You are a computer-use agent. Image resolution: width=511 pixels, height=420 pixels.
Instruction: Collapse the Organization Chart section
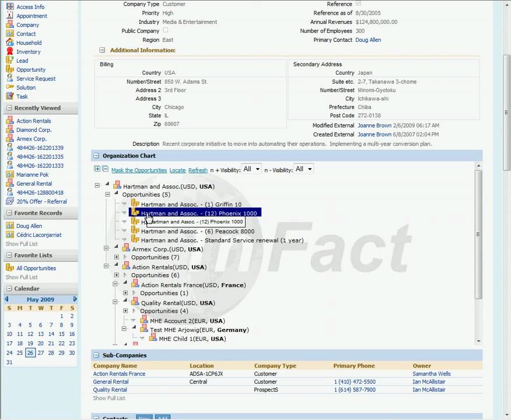96,156
